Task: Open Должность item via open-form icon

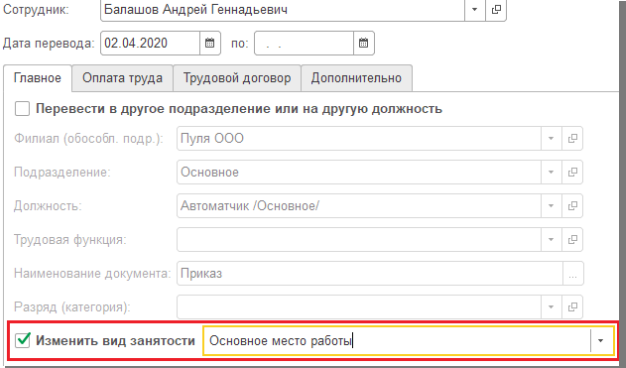Action: [572, 206]
